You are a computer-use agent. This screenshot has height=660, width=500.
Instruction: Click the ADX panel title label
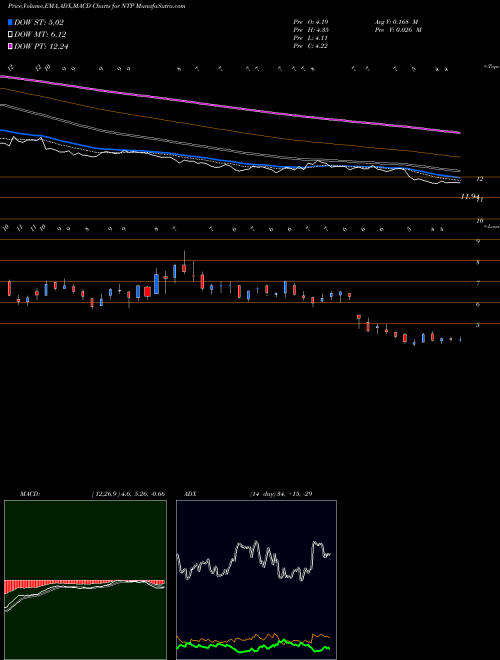point(190,494)
